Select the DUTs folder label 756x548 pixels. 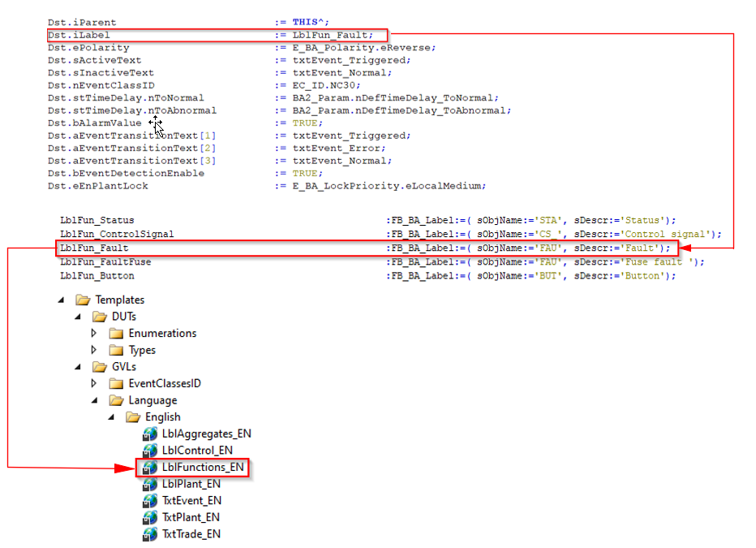pyautogui.click(x=124, y=317)
